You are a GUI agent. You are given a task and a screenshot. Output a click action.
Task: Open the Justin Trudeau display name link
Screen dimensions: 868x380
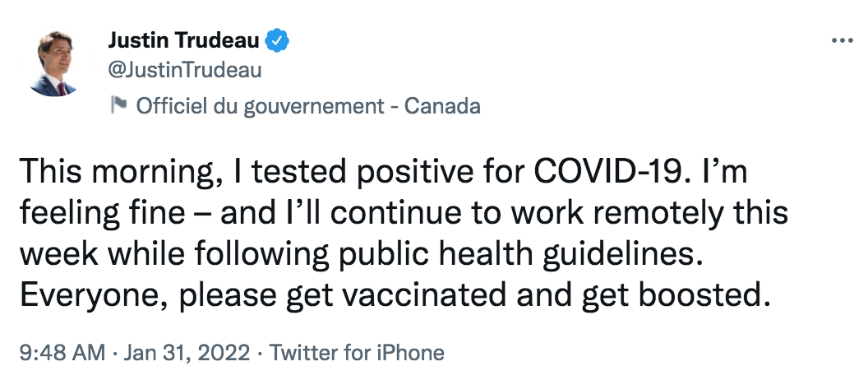[183, 39]
